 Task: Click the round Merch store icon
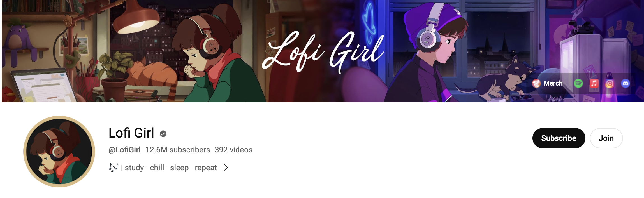tap(536, 83)
